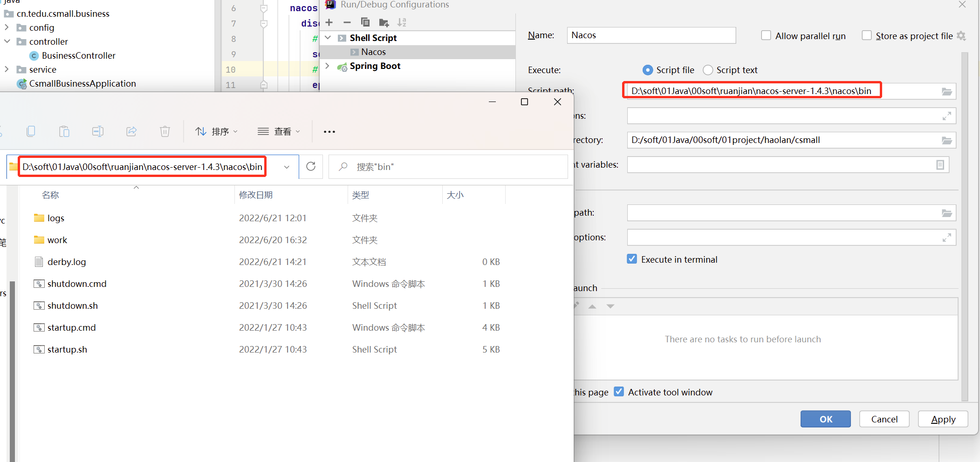Copy the selected run configuration
The image size is (980, 462).
point(365,22)
